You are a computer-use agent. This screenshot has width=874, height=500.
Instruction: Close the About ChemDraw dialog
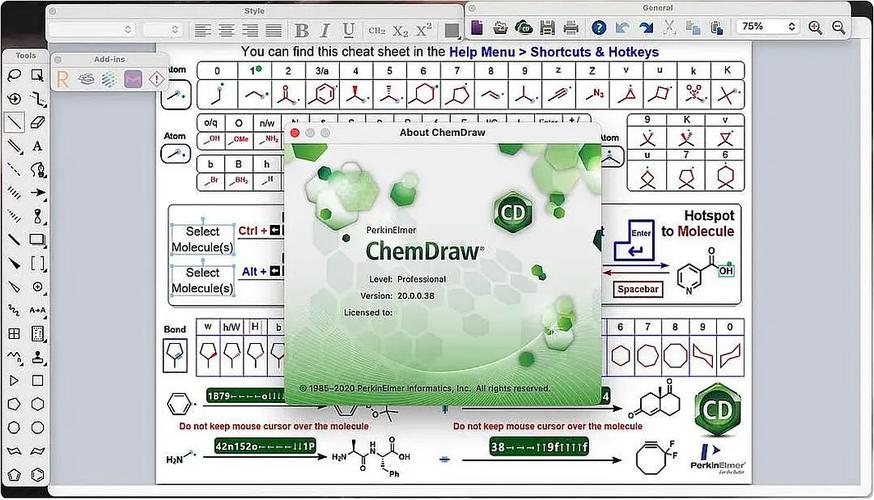(x=295, y=133)
